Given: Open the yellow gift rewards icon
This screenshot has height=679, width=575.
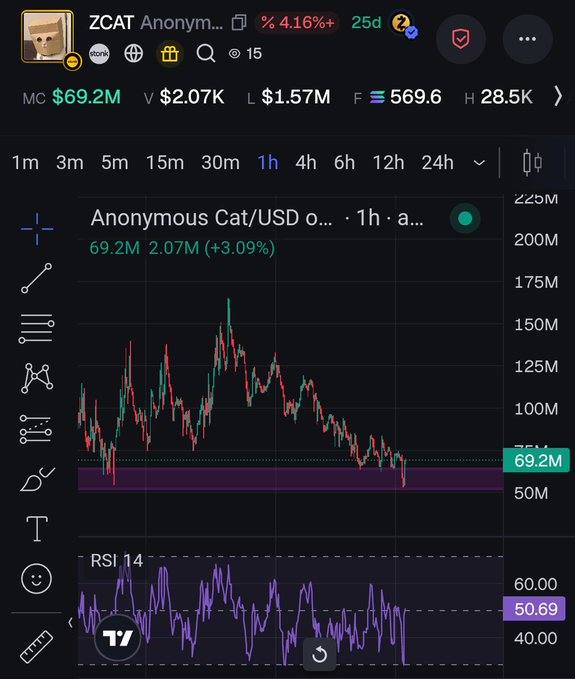Looking at the screenshot, I should coord(170,54).
